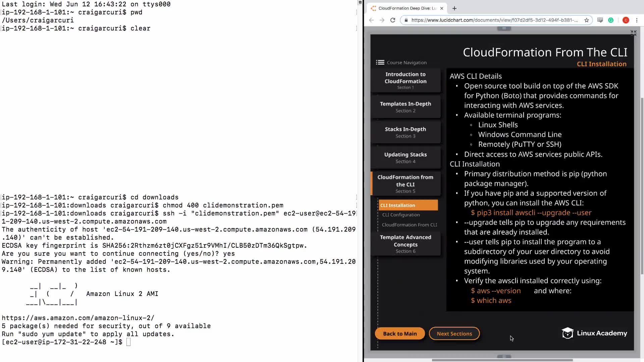View site info via the lock icon

406,20
